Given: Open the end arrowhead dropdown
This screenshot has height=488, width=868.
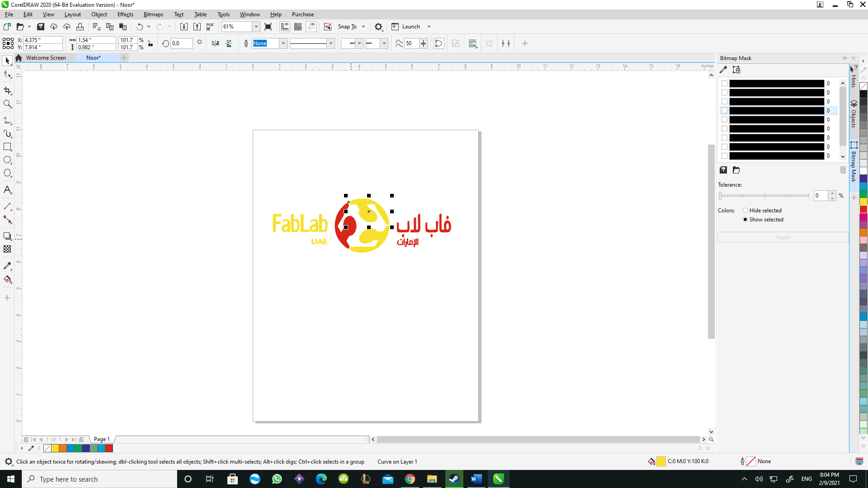Looking at the screenshot, I should click(x=384, y=43).
